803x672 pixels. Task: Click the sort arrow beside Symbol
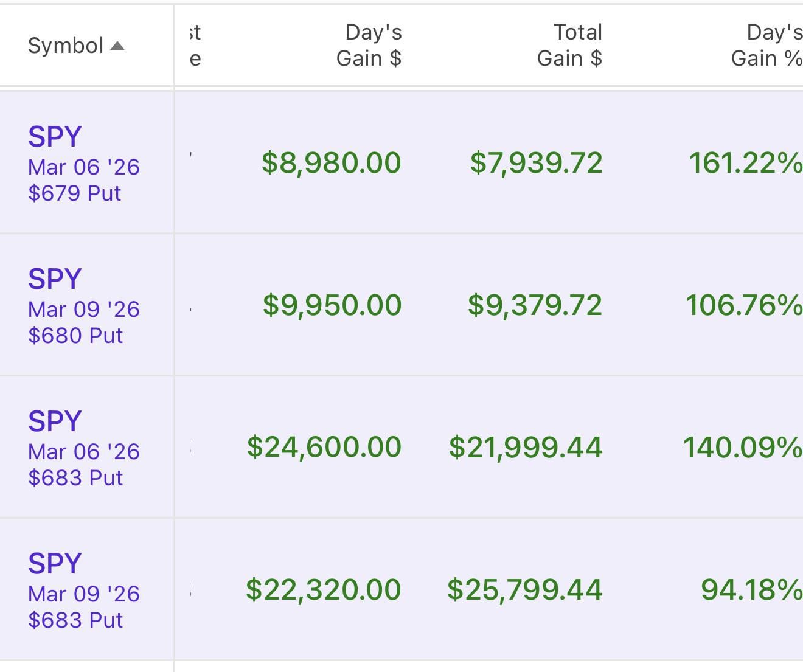pyautogui.click(x=117, y=46)
